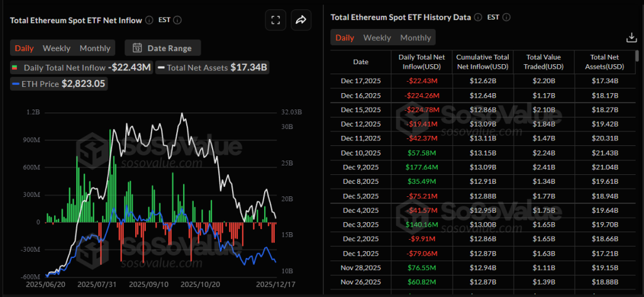The image size is (644, 297).
Task: Open the chart in fullscreen mode
Action: tap(275, 20)
